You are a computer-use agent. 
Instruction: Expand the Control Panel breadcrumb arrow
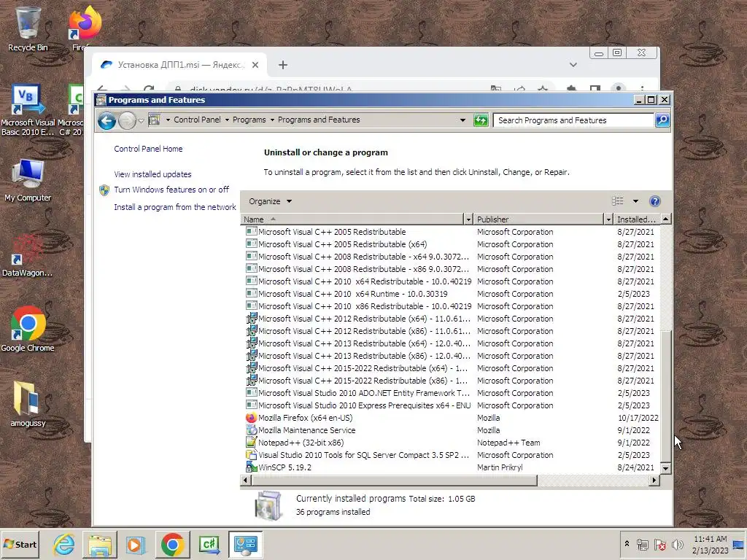(x=227, y=120)
